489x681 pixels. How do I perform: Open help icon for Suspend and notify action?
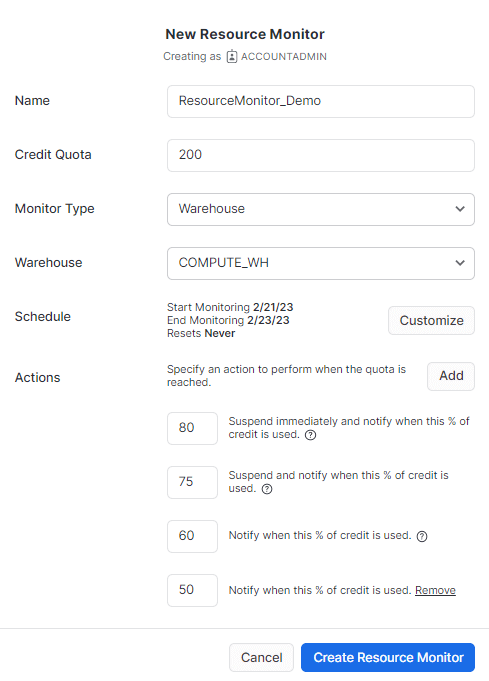click(x=267, y=489)
